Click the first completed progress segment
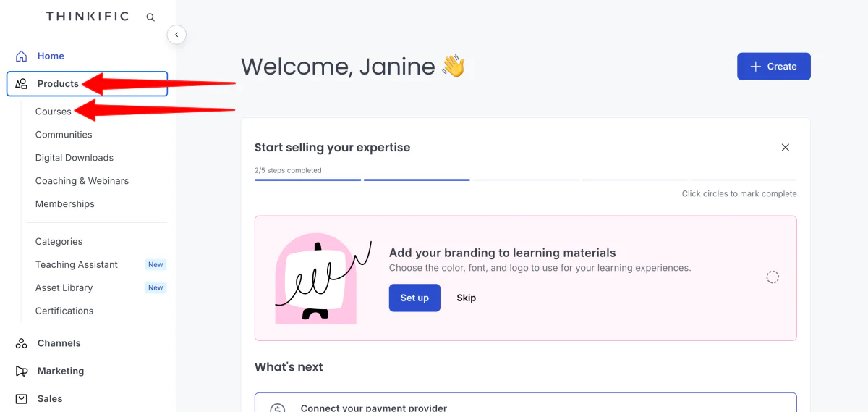 click(307, 180)
